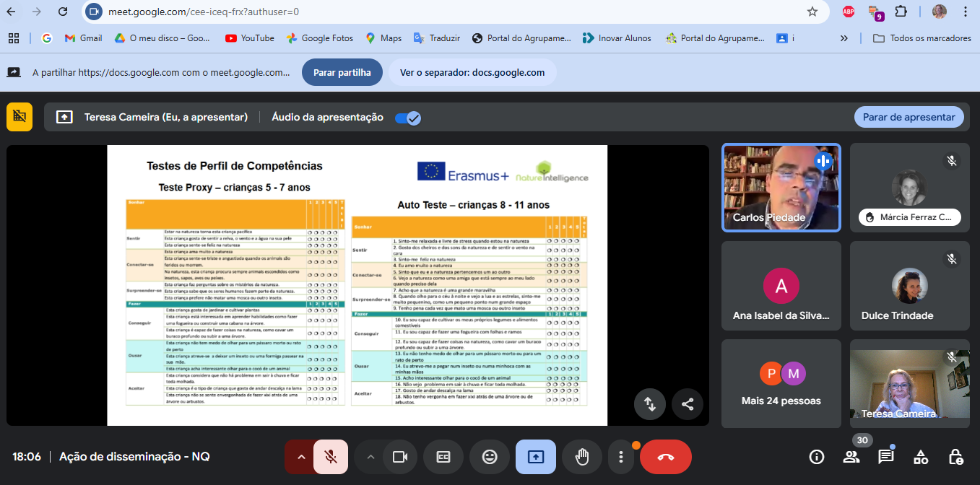Expand video settings chevron beside camera

tap(370, 457)
